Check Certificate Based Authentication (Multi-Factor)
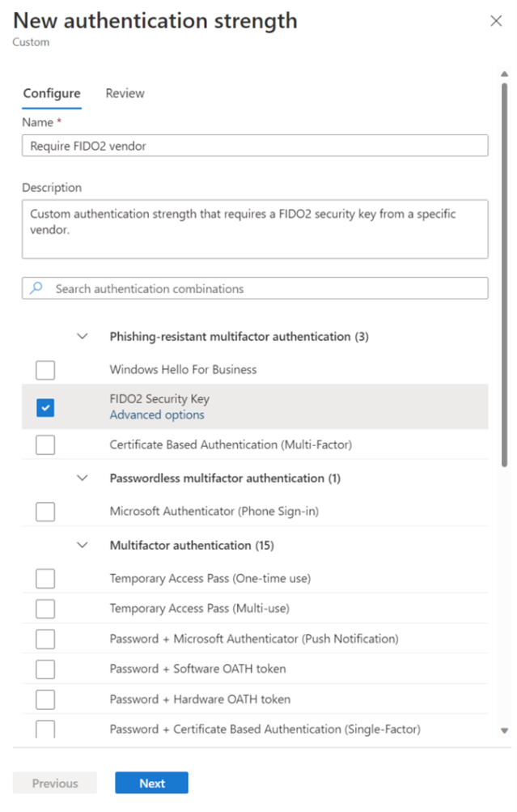 pos(45,444)
